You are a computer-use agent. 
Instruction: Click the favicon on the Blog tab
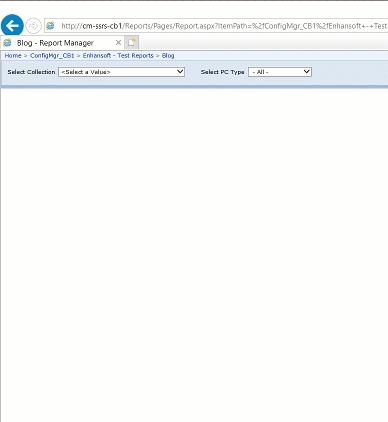point(7,43)
